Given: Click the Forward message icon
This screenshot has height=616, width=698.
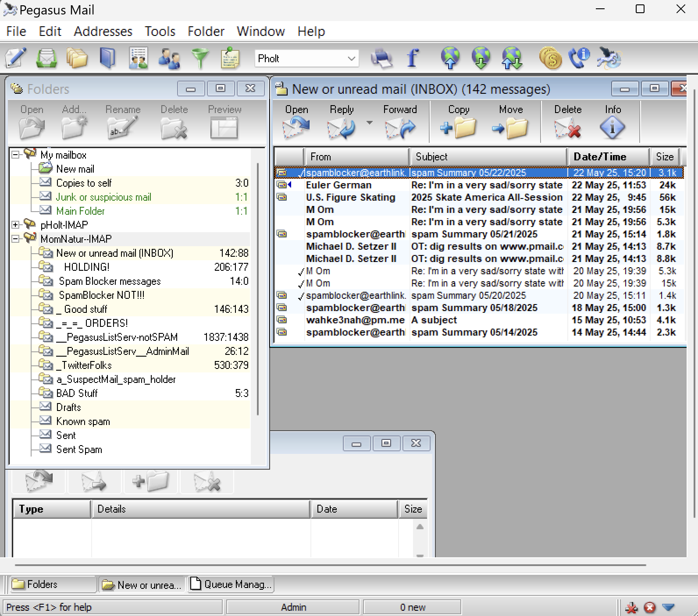Looking at the screenshot, I should (399, 128).
